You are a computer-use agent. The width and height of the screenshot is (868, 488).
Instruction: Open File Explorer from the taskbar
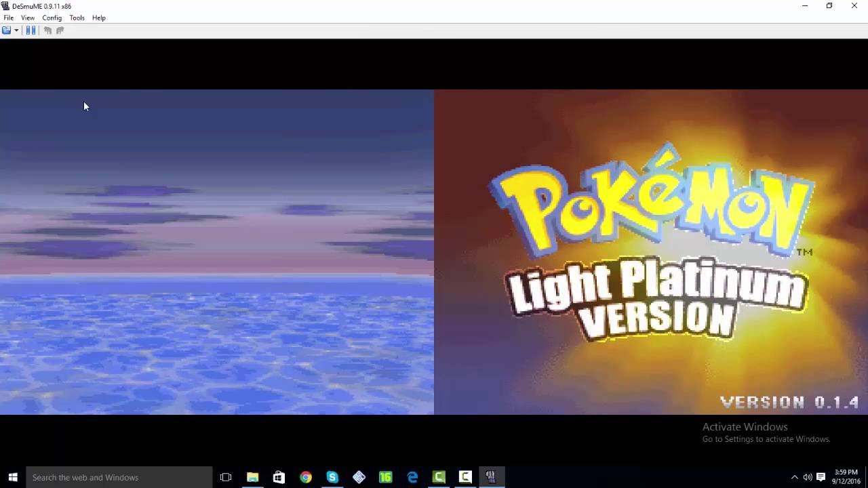click(x=252, y=477)
